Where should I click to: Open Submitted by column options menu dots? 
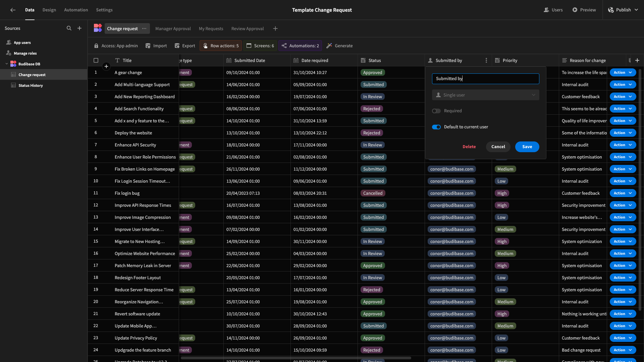point(486,60)
